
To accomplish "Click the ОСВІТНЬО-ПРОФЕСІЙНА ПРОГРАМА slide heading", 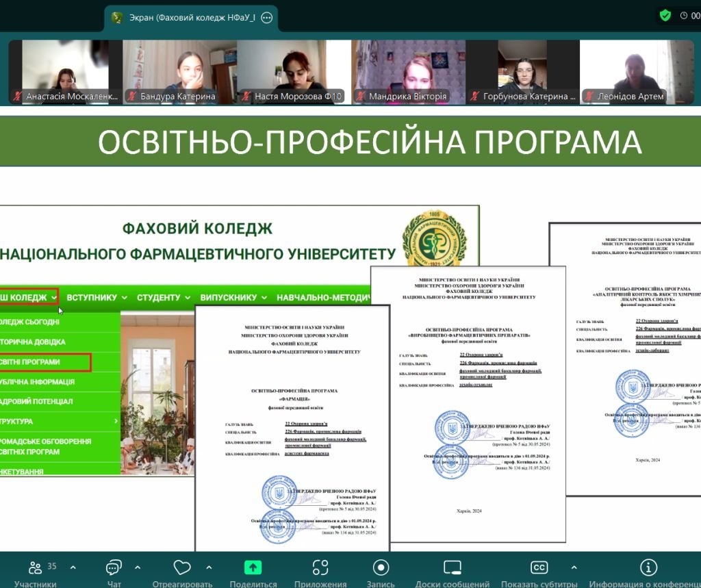I will [x=369, y=142].
